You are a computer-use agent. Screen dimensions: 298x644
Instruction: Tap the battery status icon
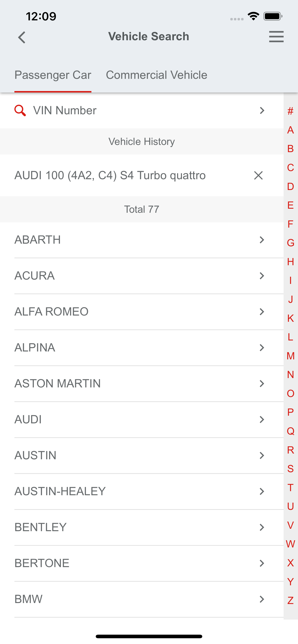[x=273, y=16]
